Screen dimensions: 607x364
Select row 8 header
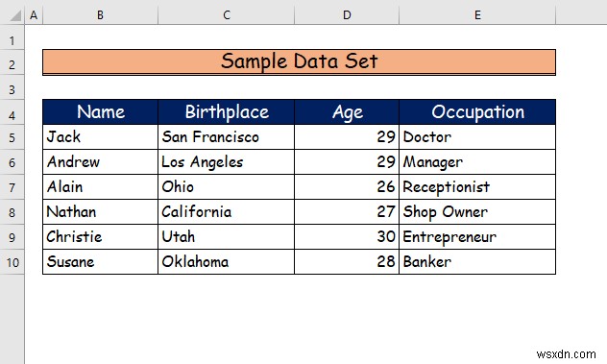[x=12, y=212]
